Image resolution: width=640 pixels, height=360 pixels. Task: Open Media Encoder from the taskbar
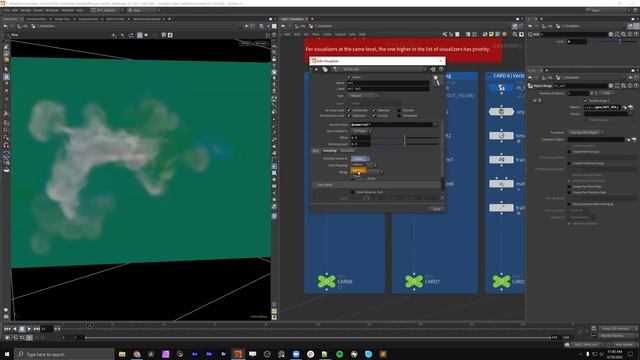click(x=209, y=354)
